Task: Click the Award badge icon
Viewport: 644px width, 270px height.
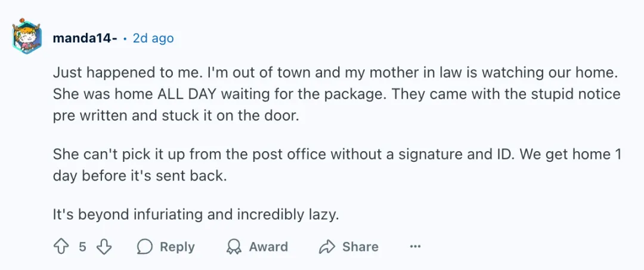Action: tap(234, 247)
